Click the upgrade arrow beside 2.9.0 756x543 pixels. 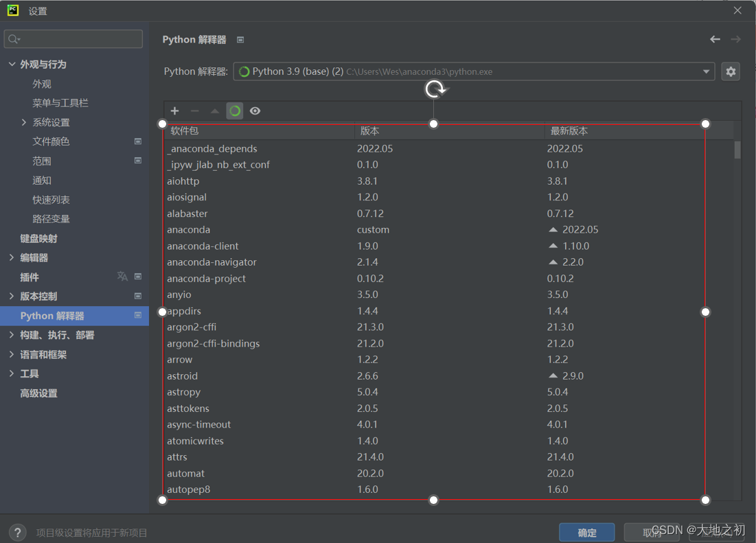pos(553,376)
